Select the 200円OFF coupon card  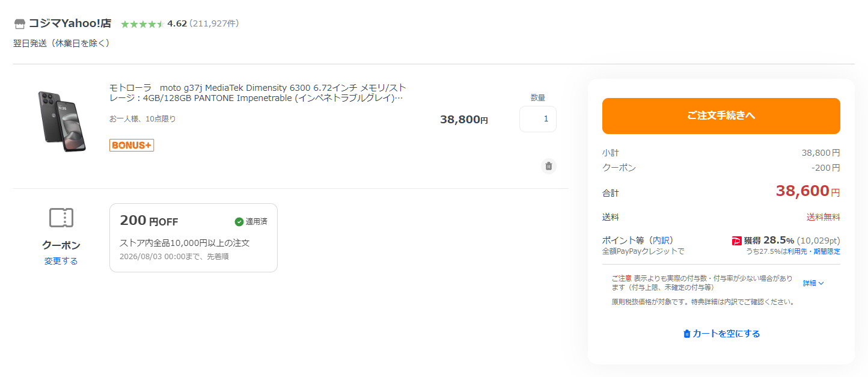click(x=194, y=238)
